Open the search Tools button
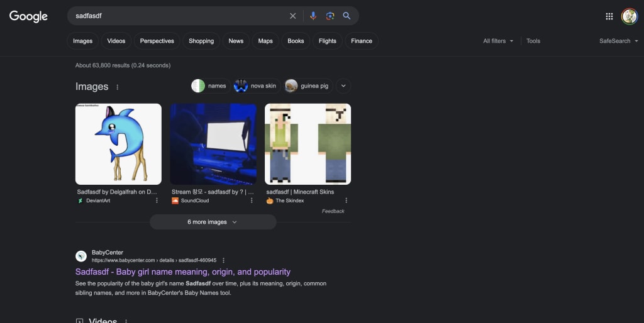Viewport: 644px width, 323px height. pos(533,41)
